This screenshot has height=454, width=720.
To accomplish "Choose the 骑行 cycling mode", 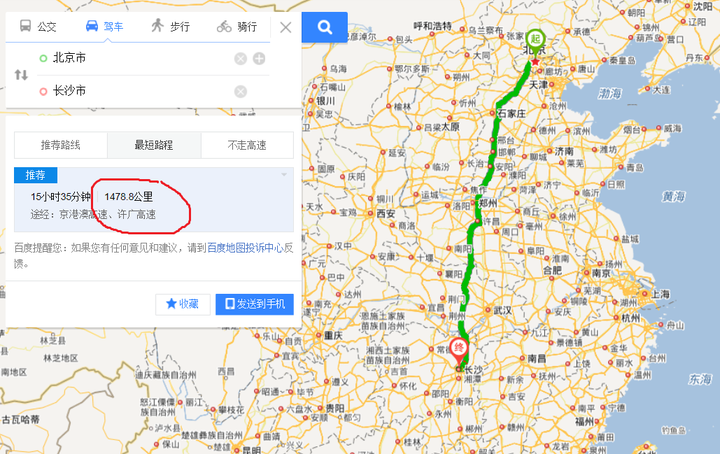I will click(236, 26).
